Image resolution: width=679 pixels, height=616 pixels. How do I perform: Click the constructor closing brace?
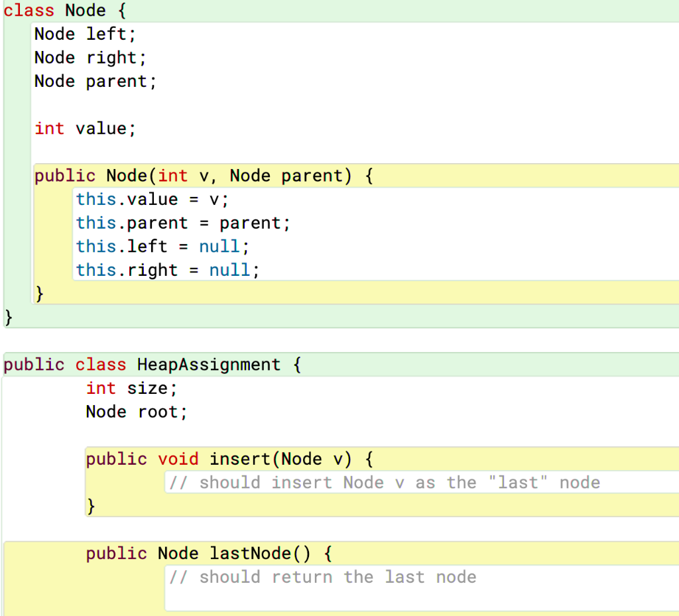tap(38, 292)
